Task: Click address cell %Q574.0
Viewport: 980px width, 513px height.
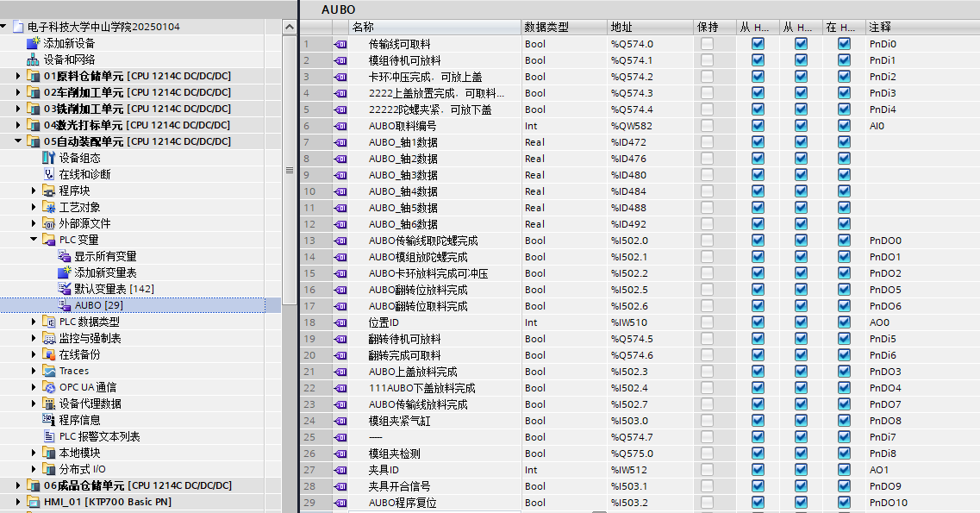Action: [650, 44]
